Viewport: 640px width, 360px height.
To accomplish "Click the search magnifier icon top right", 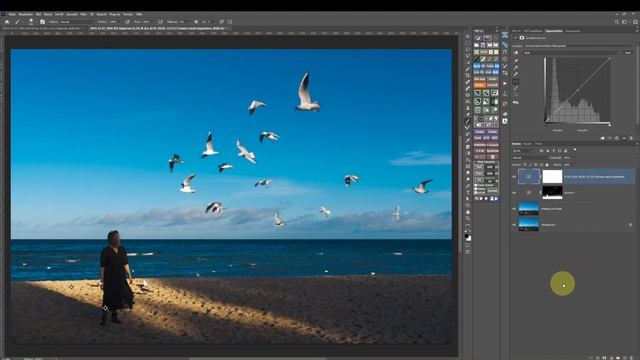I will [x=617, y=22].
